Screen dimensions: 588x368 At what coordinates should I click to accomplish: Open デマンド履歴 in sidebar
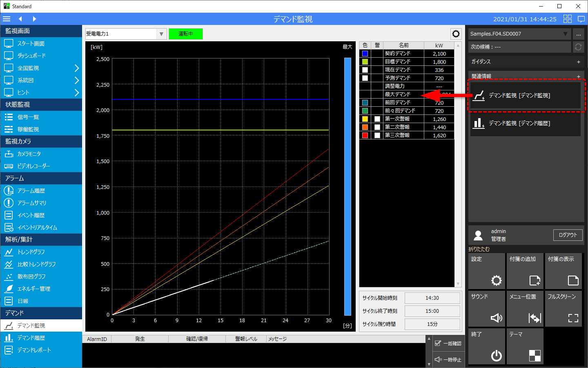pyautogui.click(x=31, y=338)
